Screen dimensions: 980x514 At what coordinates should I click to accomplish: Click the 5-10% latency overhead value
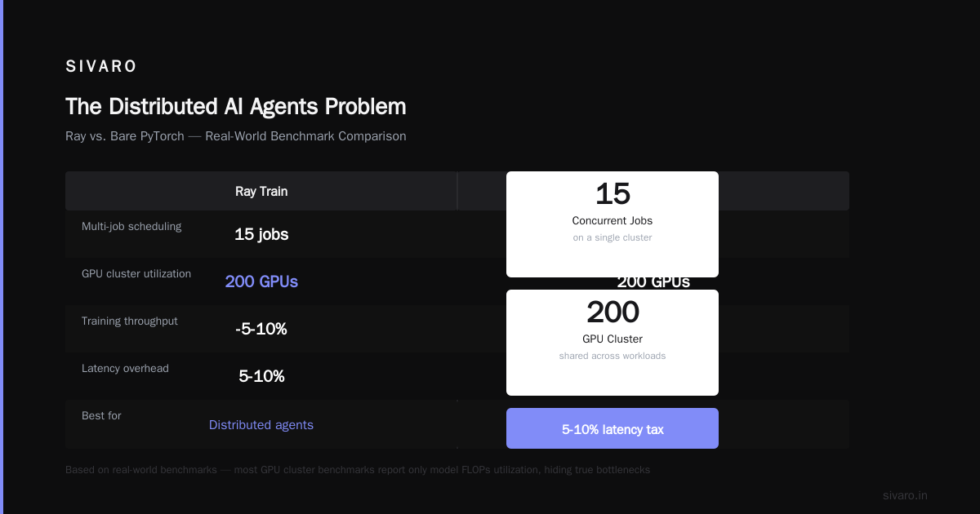pyautogui.click(x=261, y=376)
